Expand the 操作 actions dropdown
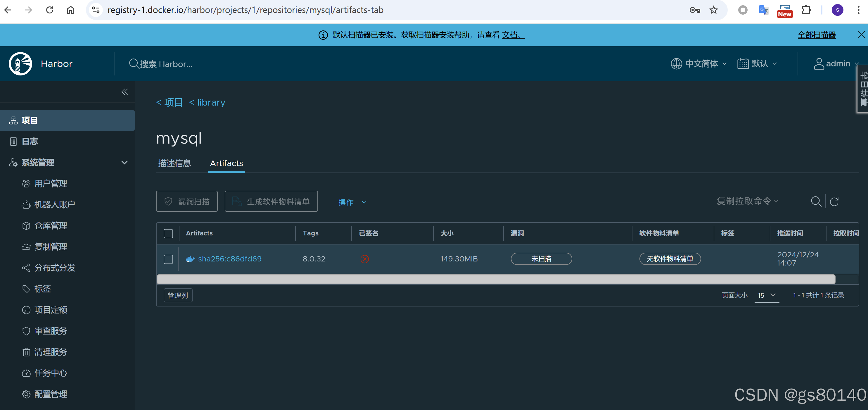 pos(352,202)
